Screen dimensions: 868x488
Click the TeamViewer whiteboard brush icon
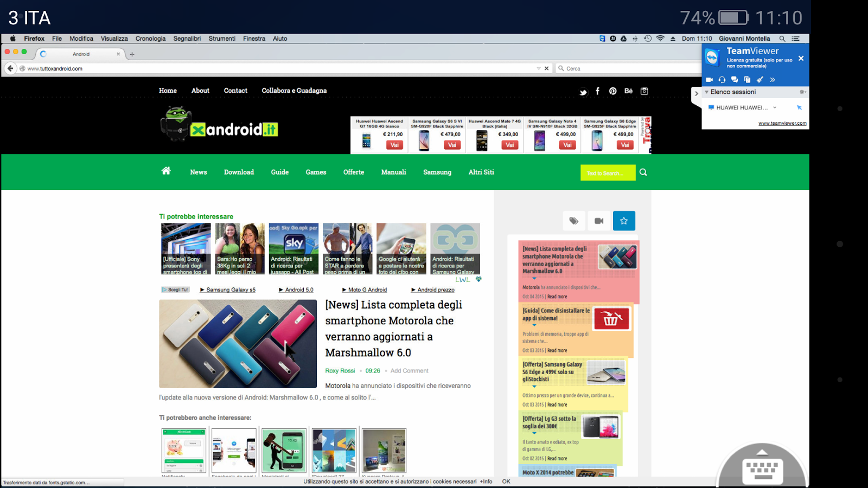(x=760, y=80)
